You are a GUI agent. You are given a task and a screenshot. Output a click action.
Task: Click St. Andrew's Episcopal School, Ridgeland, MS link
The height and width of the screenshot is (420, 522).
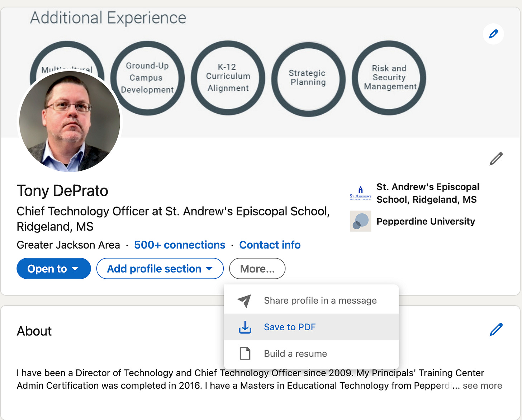tap(428, 193)
